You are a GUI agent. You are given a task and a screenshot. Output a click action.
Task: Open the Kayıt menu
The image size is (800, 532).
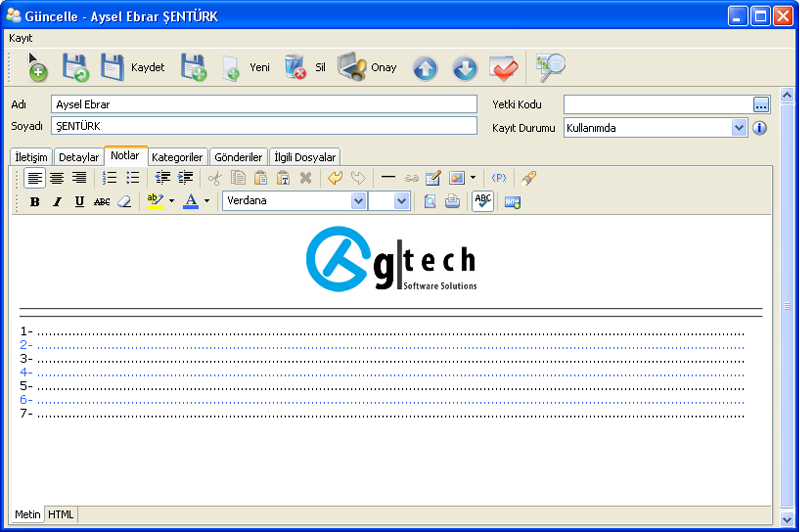pos(21,37)
